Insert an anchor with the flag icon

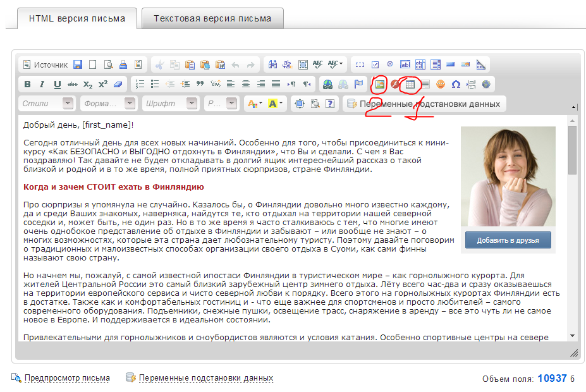(x=358, y=84)
